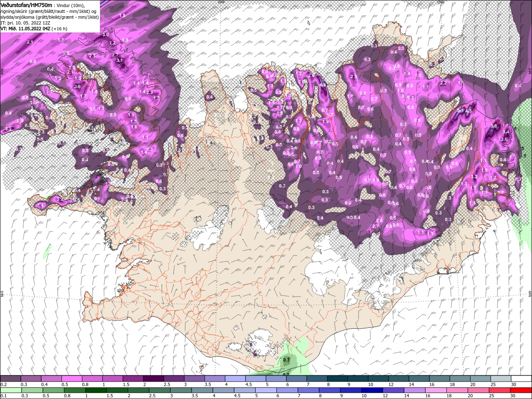Click the '3.8' snowfall value in east Iceland

click(494, 126)
